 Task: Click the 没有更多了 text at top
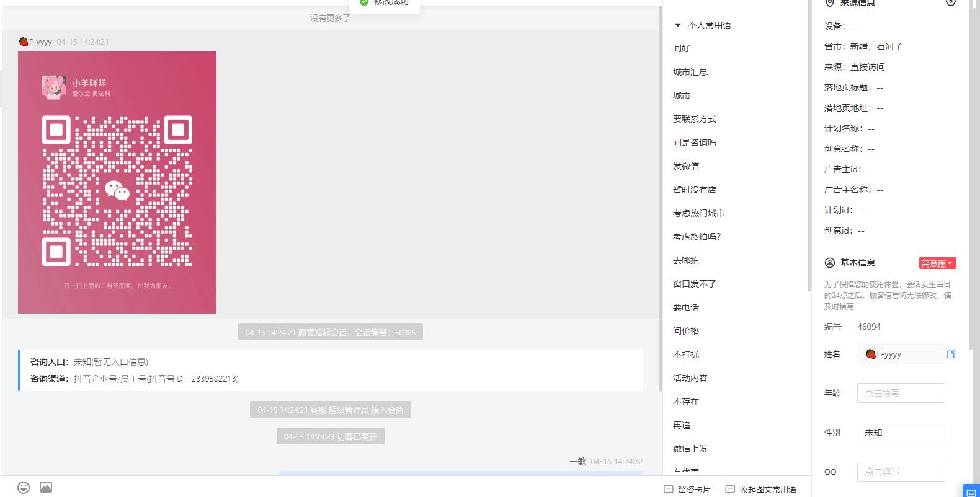click(x=331, y=18)
